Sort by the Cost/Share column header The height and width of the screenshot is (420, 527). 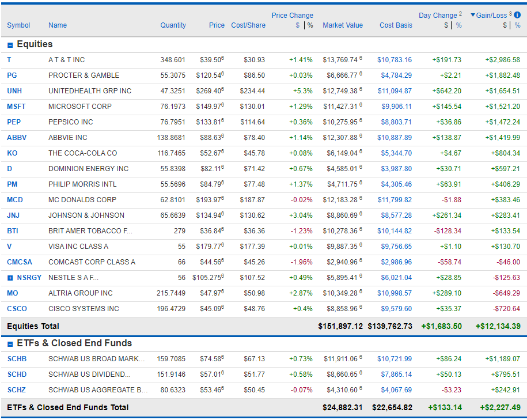point(248,25)
